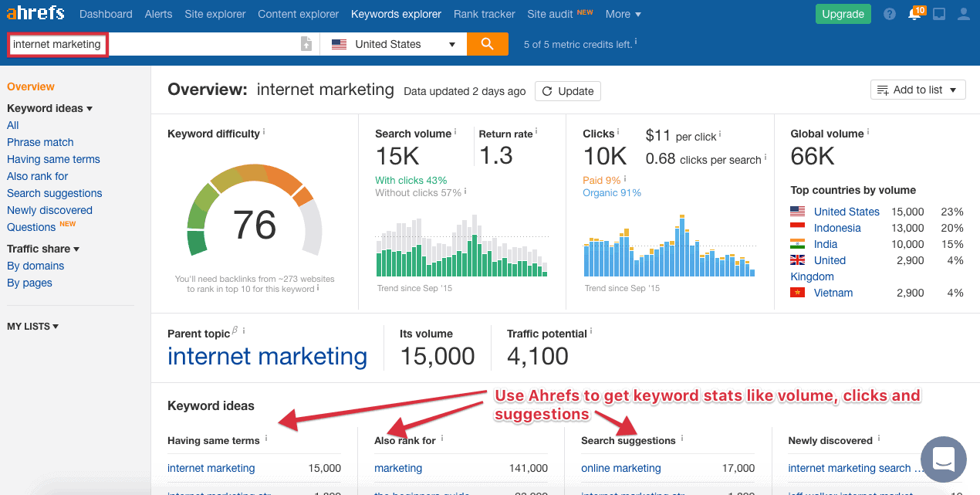Open the chat support bubble
The width and height of the screenshot is (980, 495).
pos(943,459)
